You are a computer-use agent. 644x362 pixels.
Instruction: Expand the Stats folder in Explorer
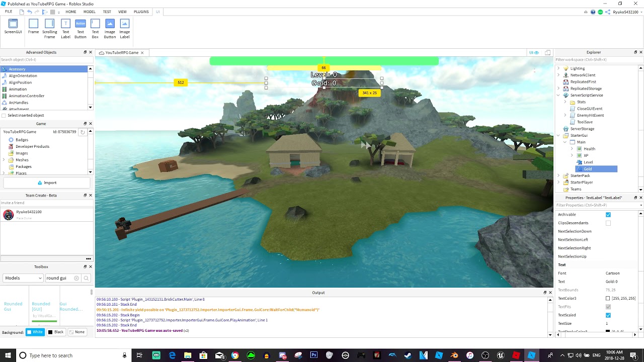(x=565, y=102)
